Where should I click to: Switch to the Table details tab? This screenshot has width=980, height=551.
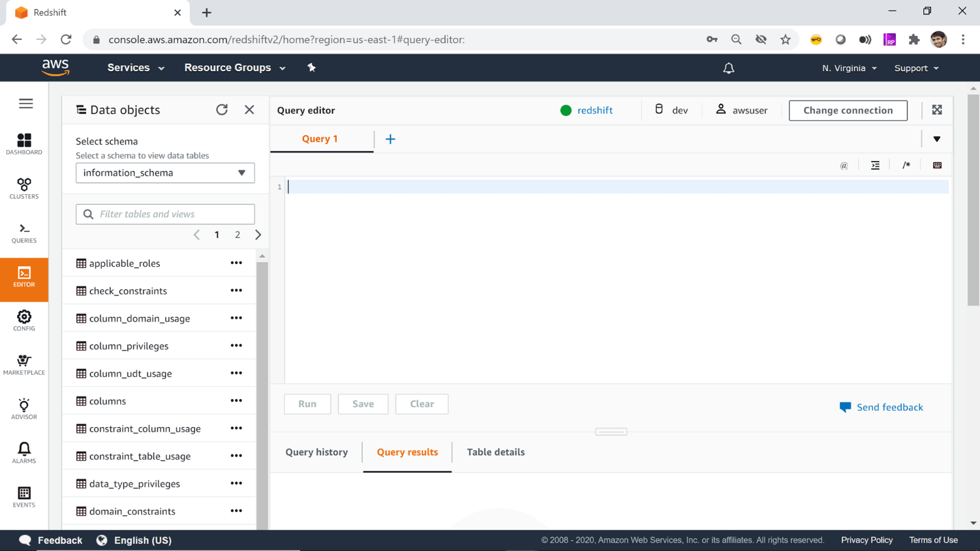coord(495,452)
